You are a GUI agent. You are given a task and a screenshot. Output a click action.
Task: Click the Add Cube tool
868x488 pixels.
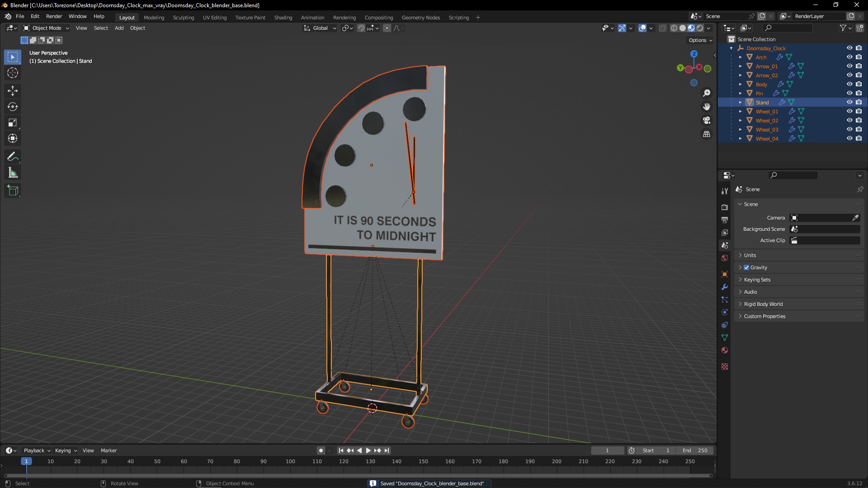coord(13,191)
